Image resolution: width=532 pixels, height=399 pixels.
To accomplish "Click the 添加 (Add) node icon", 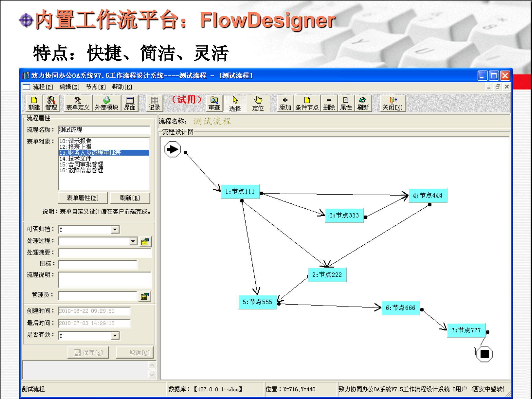I will click(x=285, y=103).
